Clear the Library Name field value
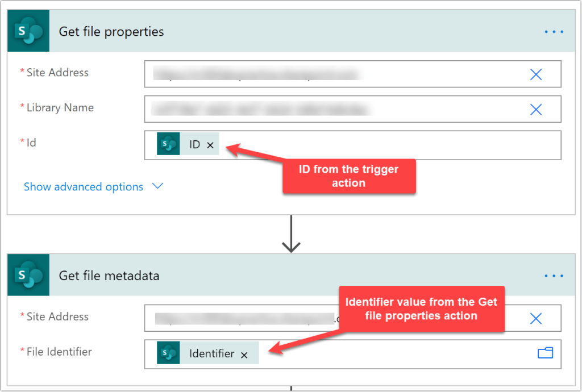 (535, 109)
